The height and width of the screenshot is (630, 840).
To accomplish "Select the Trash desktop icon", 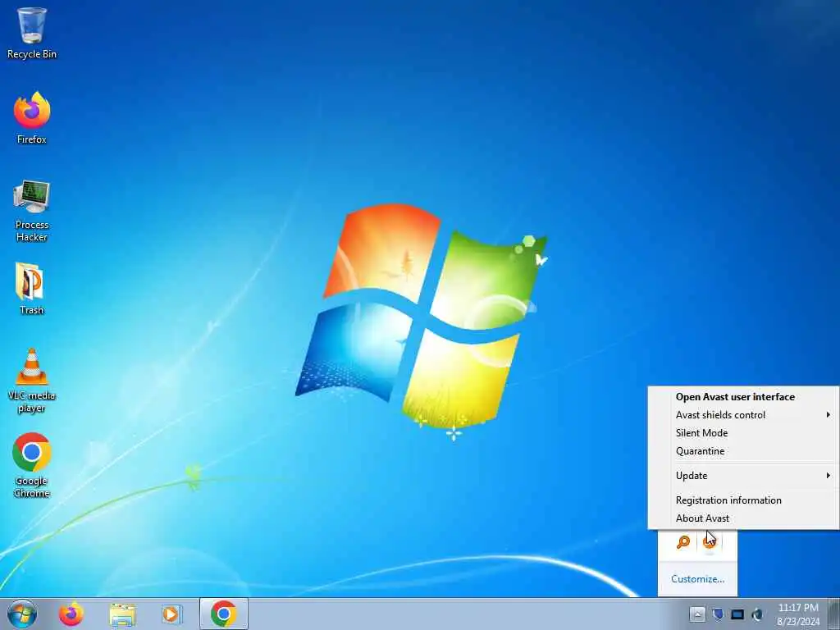I will point(32,289).
